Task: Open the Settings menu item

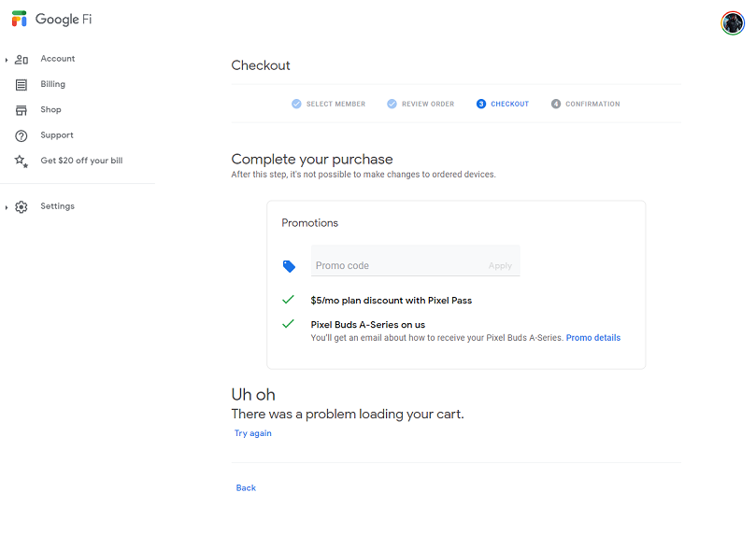Action: [x=57, y=206]
